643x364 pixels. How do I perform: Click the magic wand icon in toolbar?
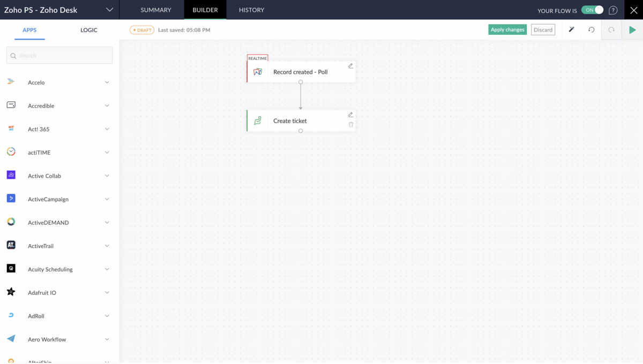pyautogui.click(x=571, y=29)
